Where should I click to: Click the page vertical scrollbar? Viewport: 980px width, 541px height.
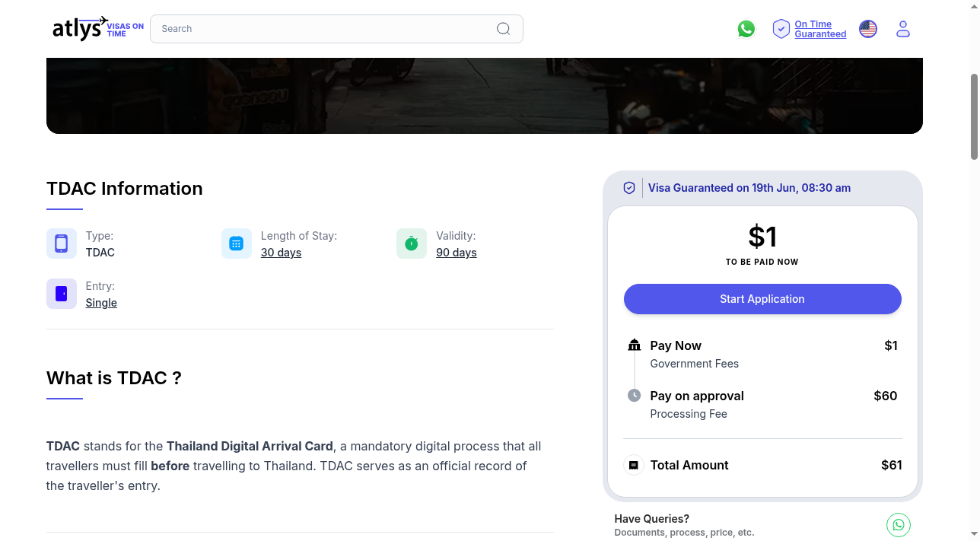974,117
